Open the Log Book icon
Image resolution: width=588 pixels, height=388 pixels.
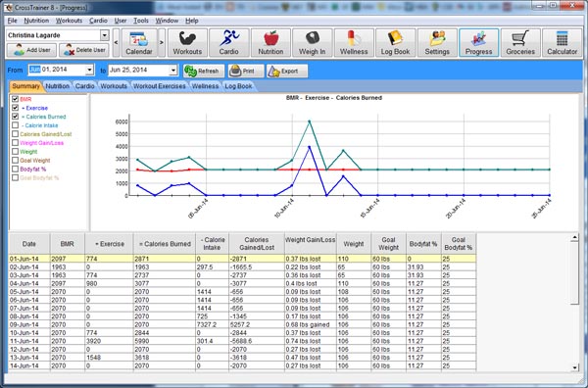[x=395, y=43]
